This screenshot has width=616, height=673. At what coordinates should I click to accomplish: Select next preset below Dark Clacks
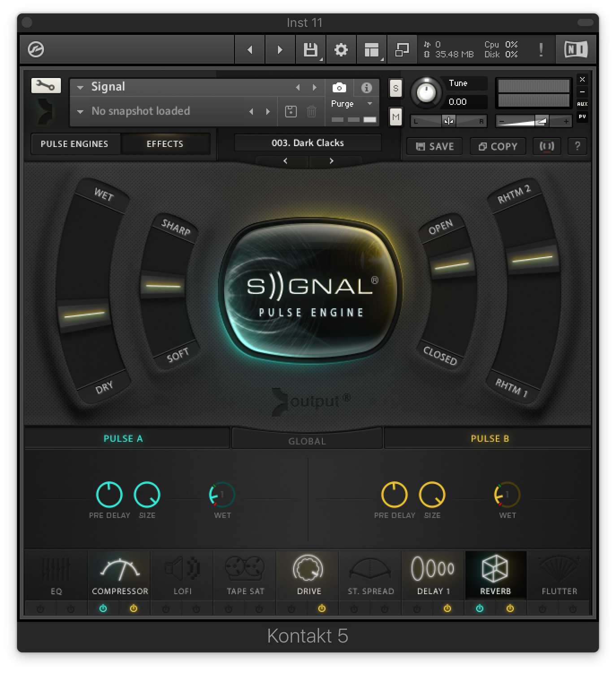(331, 161)
